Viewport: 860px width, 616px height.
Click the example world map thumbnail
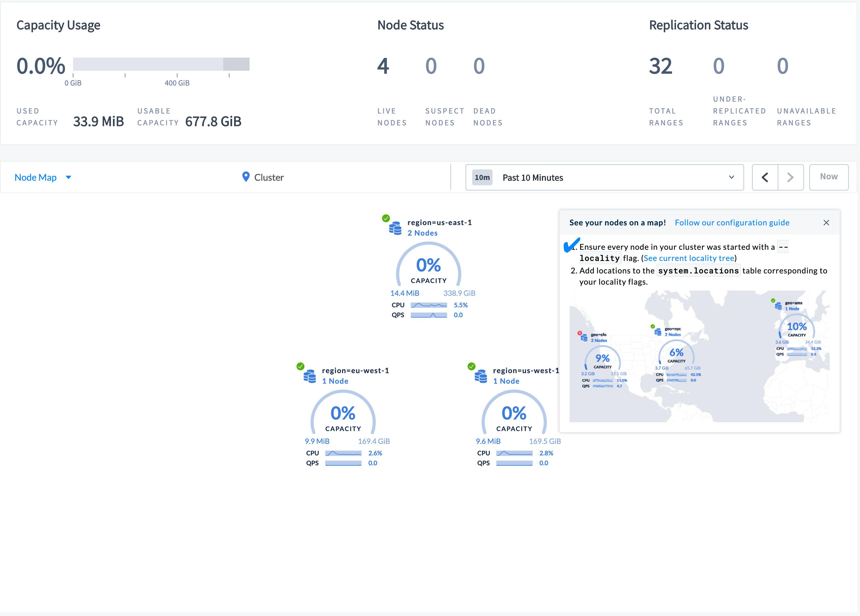tap(699, 356)
